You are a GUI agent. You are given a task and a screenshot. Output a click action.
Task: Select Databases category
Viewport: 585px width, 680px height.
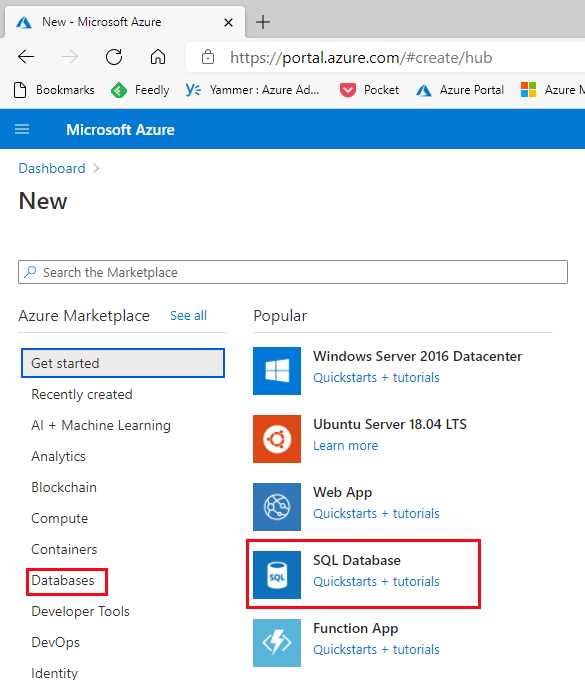tap(62, 580)
